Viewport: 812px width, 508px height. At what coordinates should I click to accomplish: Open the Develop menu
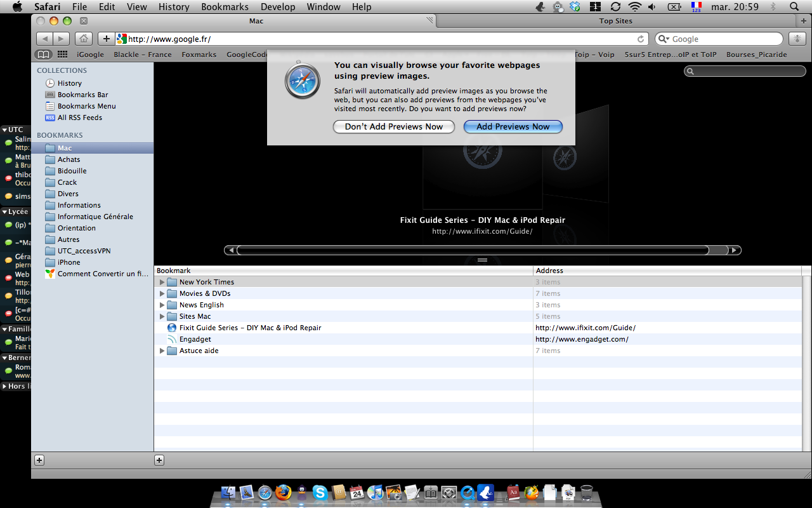[278, 7]
